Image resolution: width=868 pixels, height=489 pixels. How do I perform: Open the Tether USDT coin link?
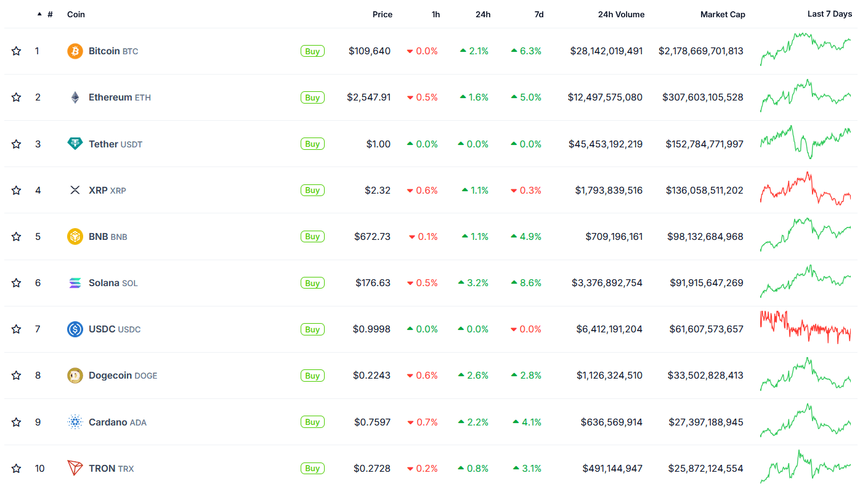115,144
